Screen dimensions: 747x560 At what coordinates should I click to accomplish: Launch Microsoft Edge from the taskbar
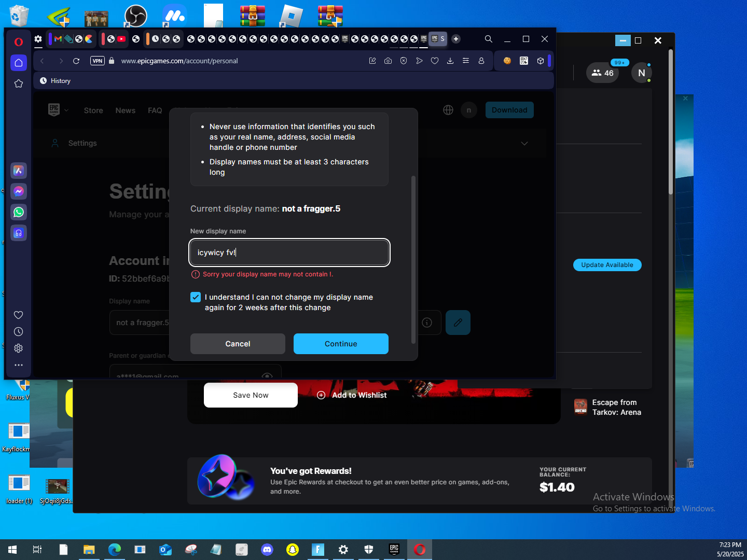point(115,550)
